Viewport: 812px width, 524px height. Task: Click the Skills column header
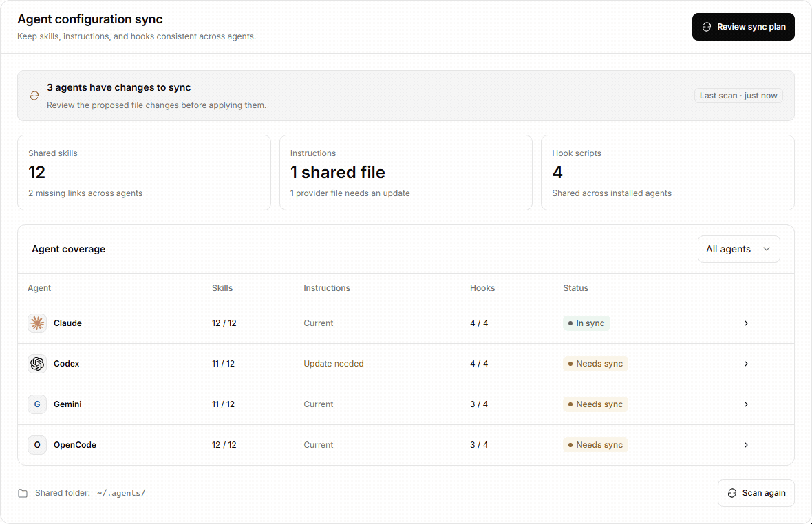click(x=222, y=288)
